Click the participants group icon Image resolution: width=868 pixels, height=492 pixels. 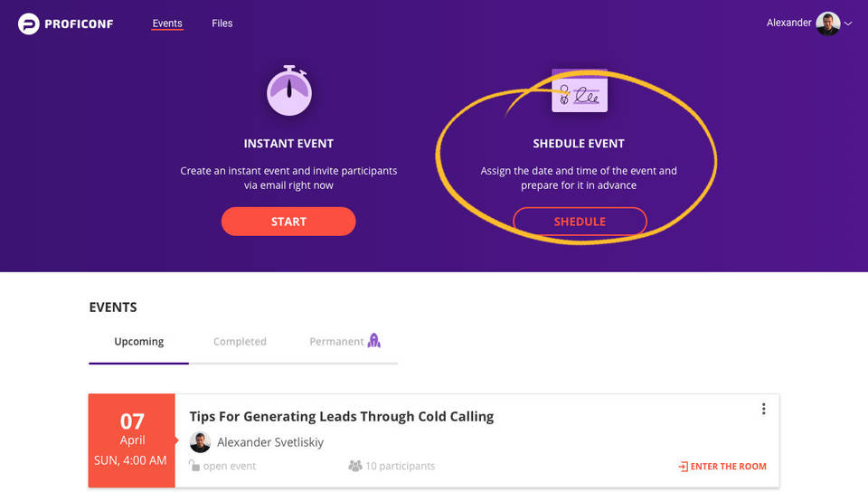(x=355, y=466)
